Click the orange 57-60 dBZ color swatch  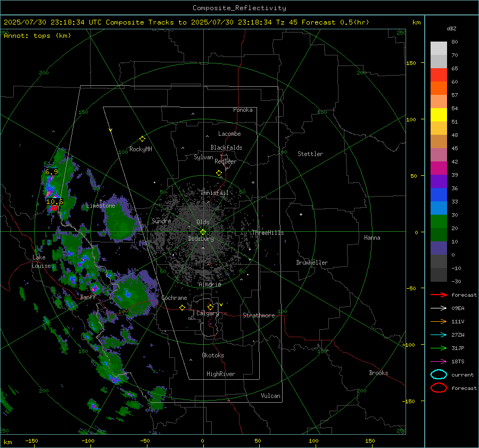click(439, 88)
